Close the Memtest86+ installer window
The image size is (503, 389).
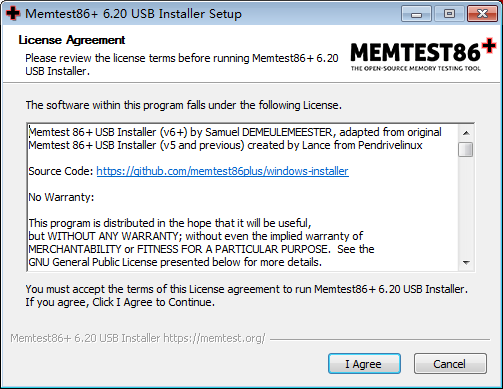[482, 14]
